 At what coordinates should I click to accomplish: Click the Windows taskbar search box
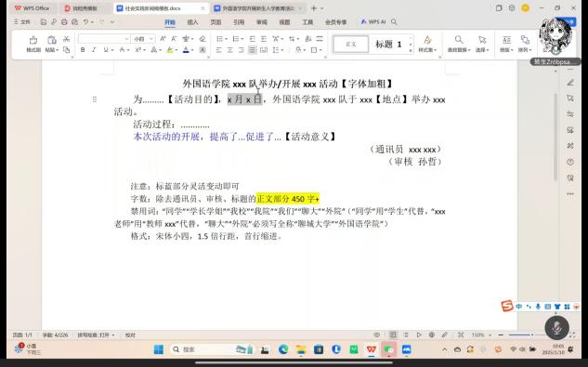coord(203,349)
